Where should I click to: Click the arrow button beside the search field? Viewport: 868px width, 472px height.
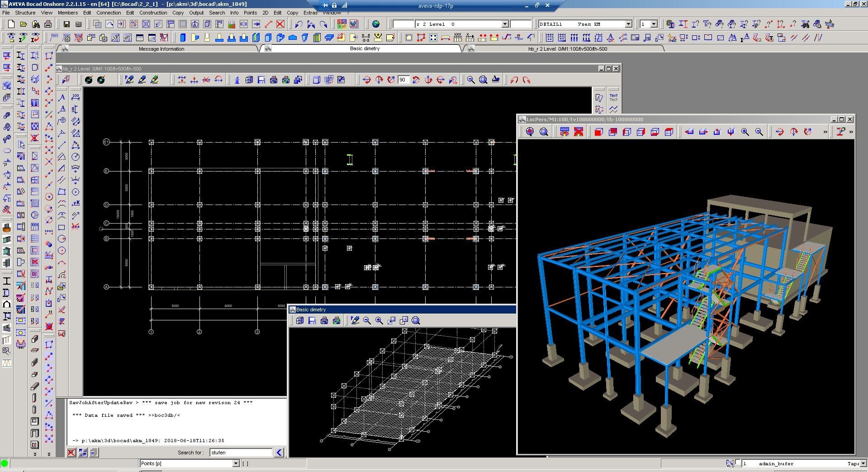pos(279,452)
